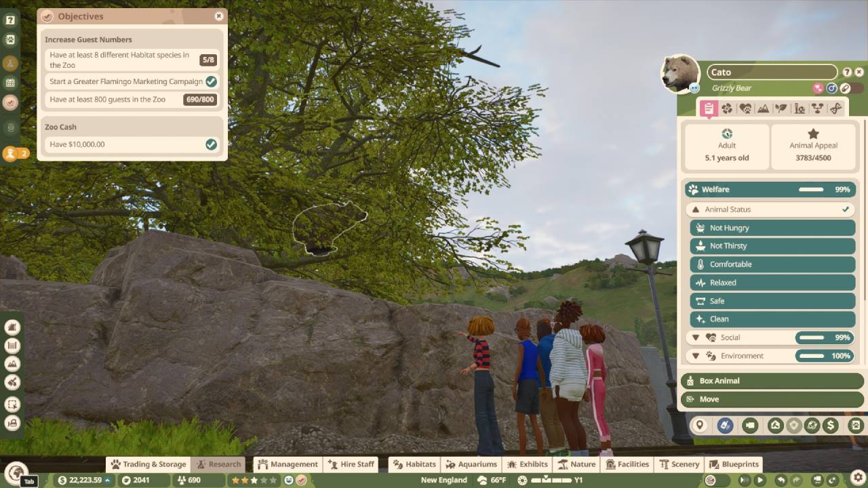Click the male gender symbol icon
The height and width of the screenshot is (488, 868).
[831, 88]
